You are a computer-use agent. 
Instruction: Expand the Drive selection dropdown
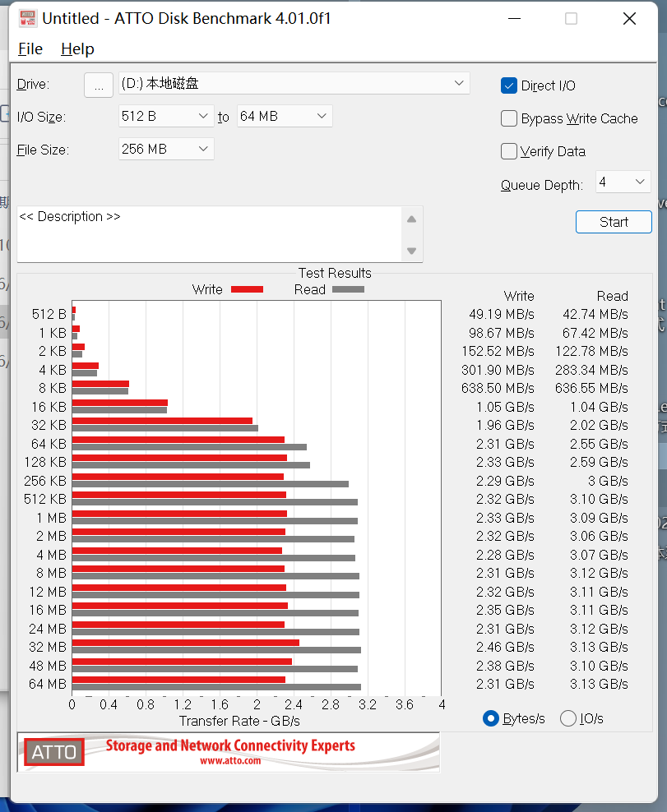coord(459,83)
